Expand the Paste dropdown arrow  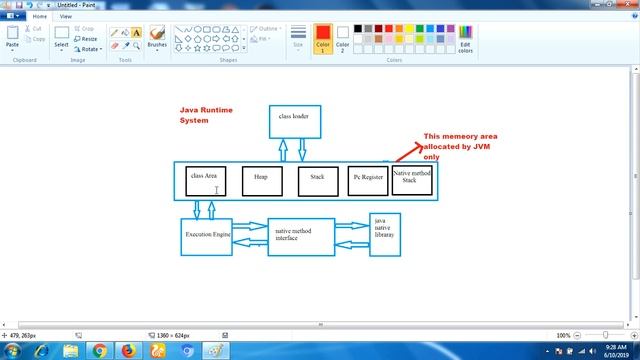(x=13, y=50)
